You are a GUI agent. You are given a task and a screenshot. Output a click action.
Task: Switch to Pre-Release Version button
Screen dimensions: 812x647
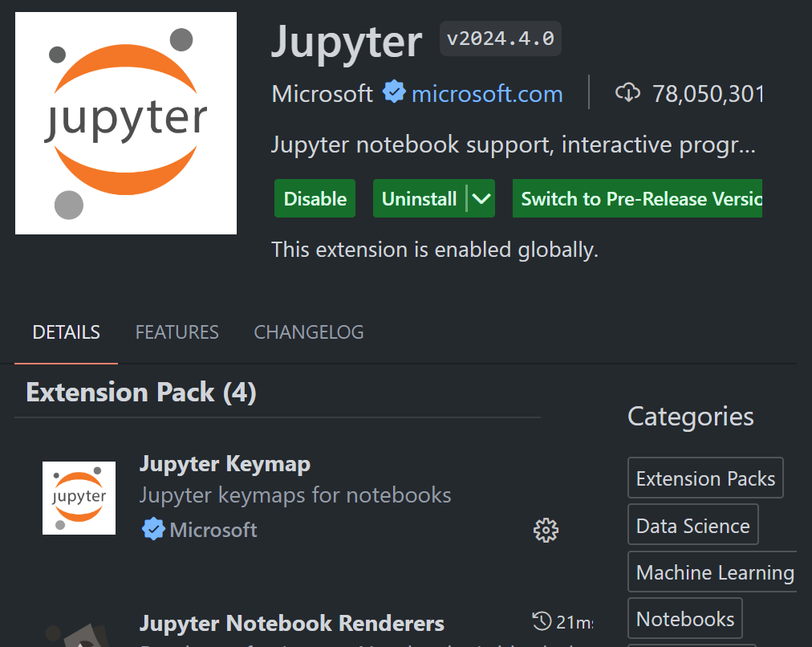tap(637, 198)
